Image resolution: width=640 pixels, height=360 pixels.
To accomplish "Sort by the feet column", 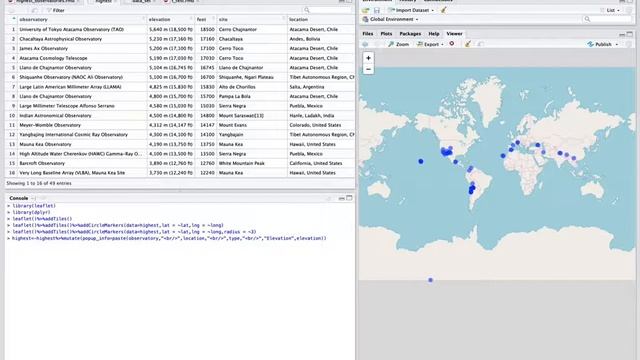I will tap(206, 19).
